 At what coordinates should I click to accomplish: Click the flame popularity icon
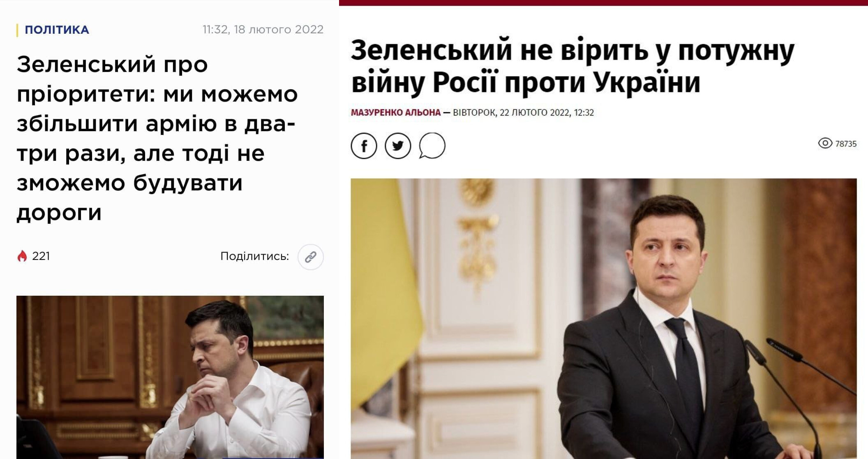(22, 256)
